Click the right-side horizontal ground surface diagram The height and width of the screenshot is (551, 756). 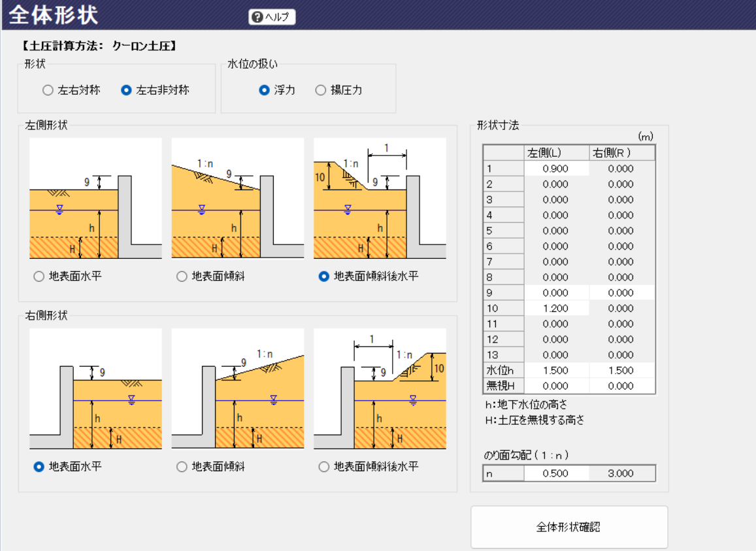(95, 388)
